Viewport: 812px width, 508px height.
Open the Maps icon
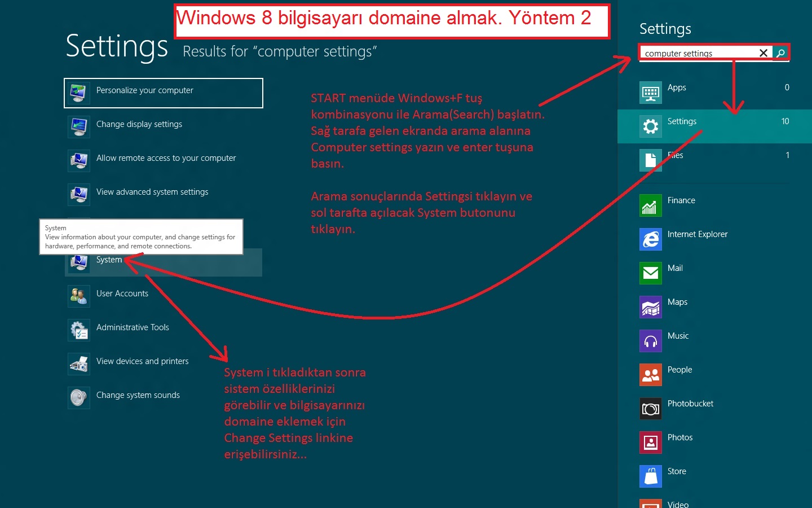tap(651, 307)
